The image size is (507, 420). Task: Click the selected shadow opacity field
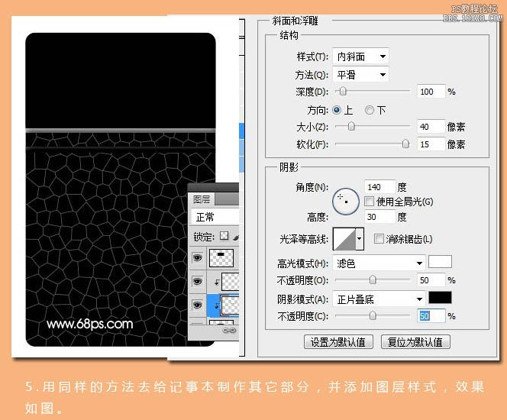coord(431,315)
